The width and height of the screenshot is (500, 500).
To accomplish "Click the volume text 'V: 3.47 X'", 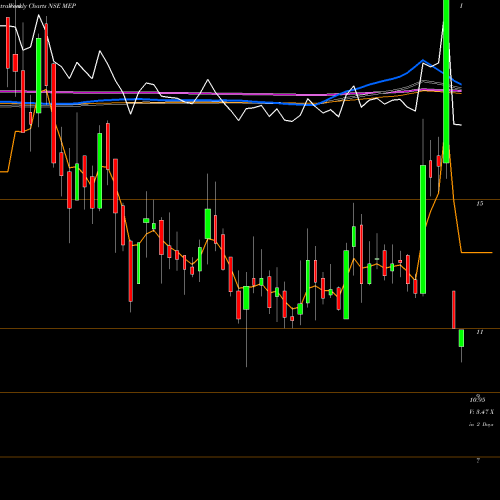I will (481, 412).
